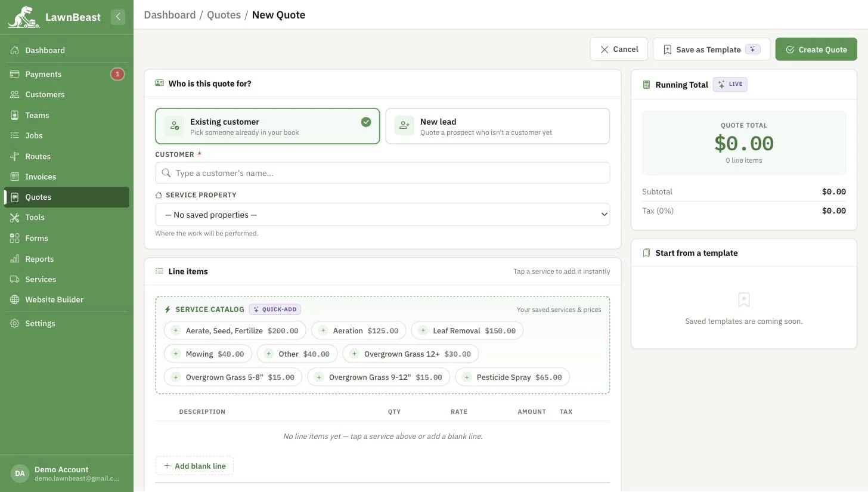Screen dimensions: 868x492
Task: Click the LIVE badge in Running Total
Action: [x=730, y=84]
